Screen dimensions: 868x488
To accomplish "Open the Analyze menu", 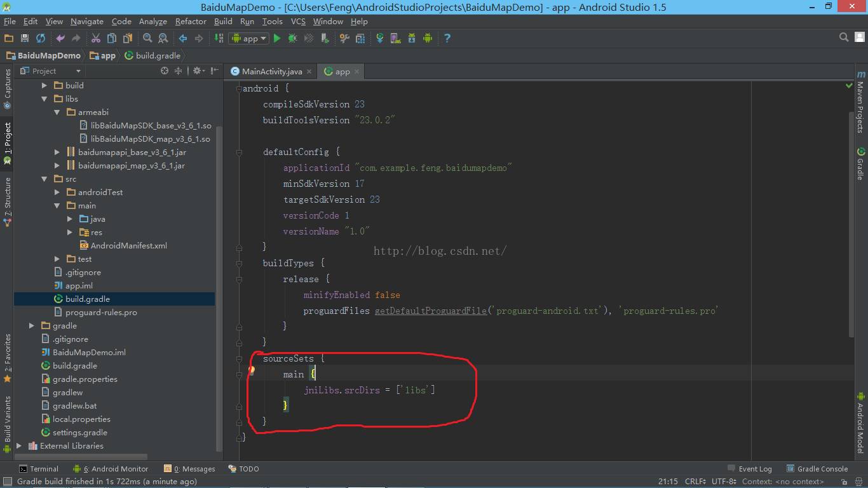I will (153, 21).
